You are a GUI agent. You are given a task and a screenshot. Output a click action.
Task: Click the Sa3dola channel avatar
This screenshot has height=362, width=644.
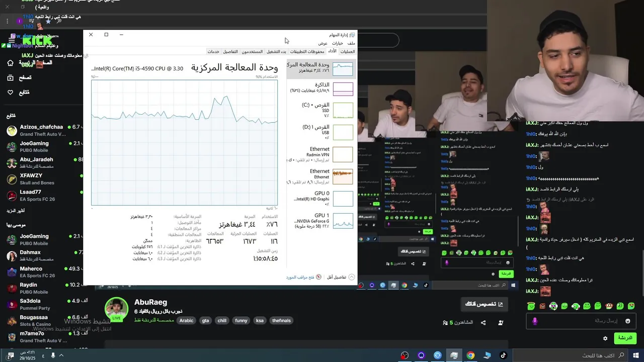pos(12,304)
